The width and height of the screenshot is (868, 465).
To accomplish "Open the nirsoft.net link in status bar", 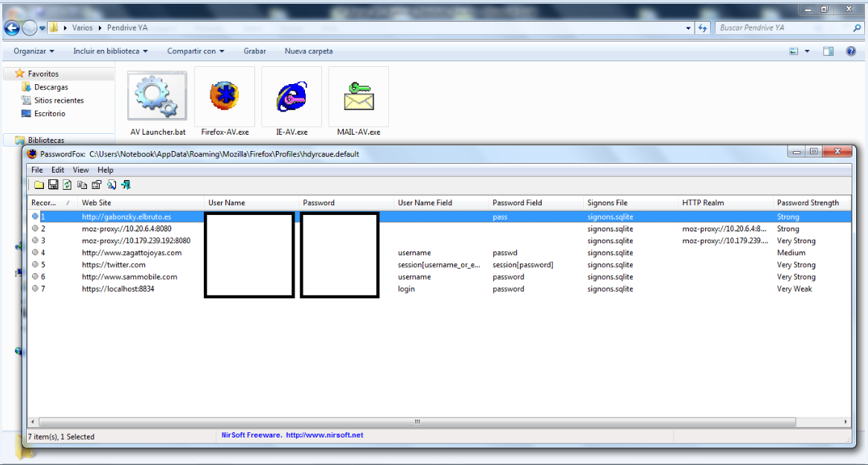I will point(324,435).
